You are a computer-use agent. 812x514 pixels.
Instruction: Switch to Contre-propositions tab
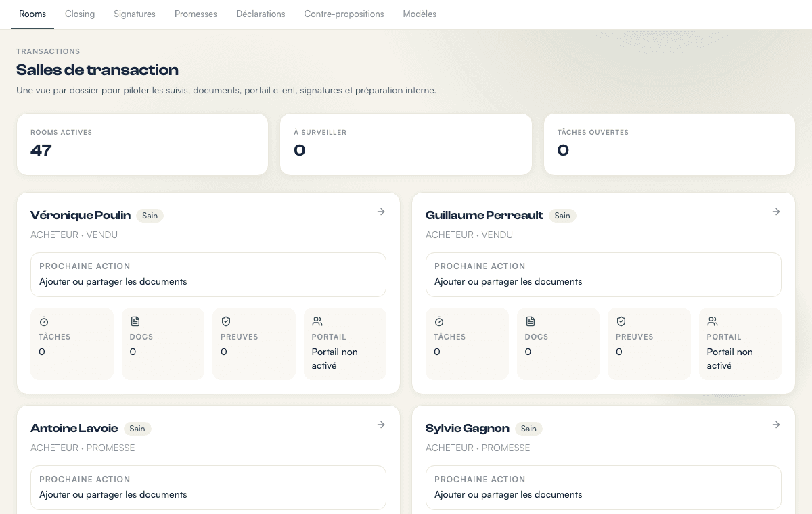coord(344,14)
